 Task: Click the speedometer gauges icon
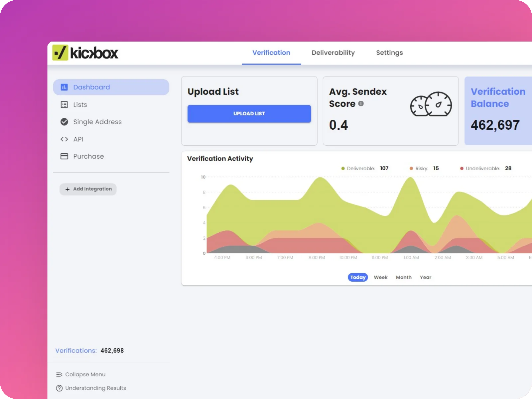click(x=431, y=104)
